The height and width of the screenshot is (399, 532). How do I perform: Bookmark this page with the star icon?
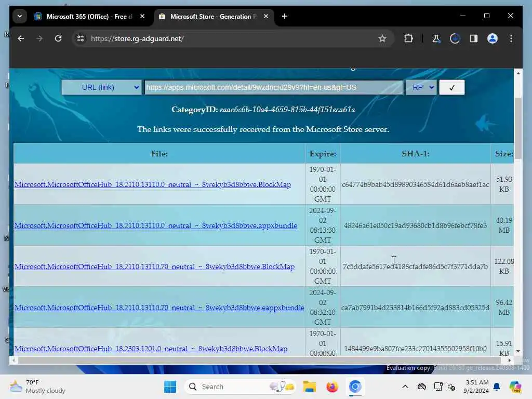[x=382, y=38]
